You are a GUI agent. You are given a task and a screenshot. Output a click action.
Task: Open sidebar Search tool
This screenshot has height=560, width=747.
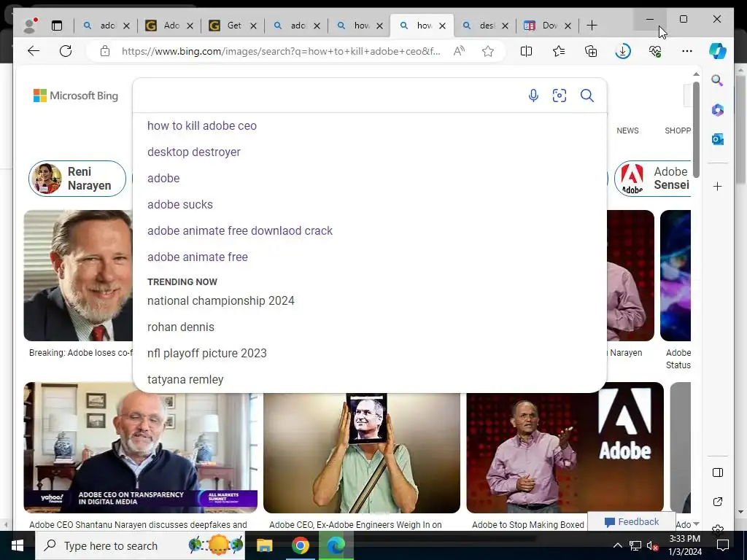[718, 80]
